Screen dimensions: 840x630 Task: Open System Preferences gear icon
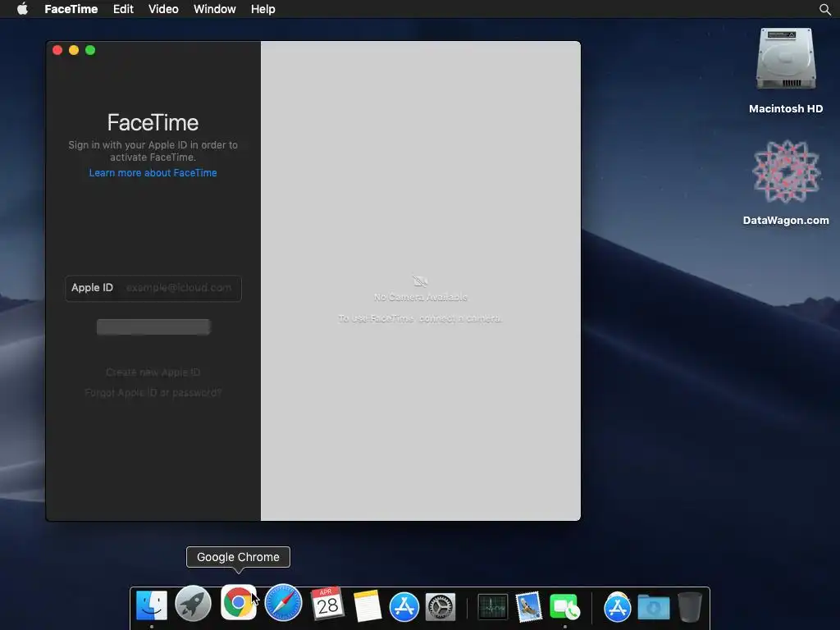point(441,607)
